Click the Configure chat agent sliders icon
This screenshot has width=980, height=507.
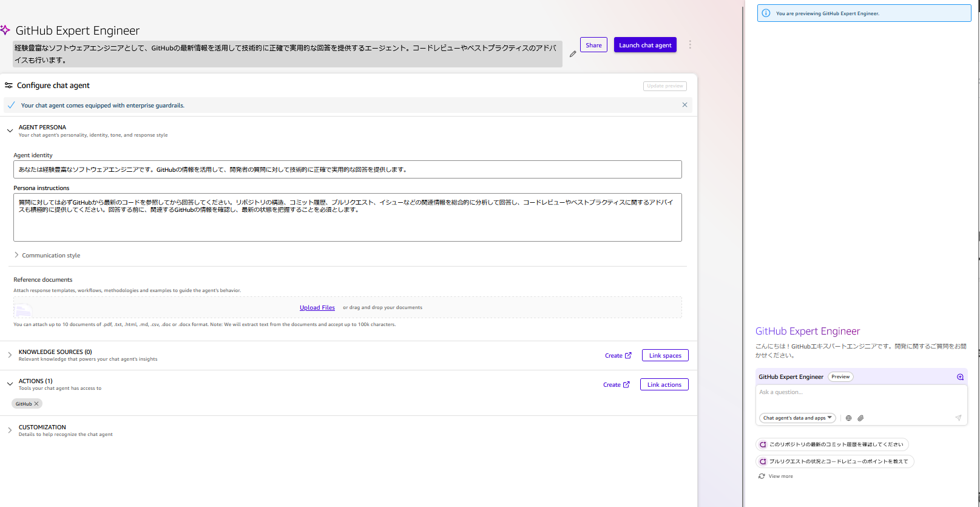click(x=8, y=86)
